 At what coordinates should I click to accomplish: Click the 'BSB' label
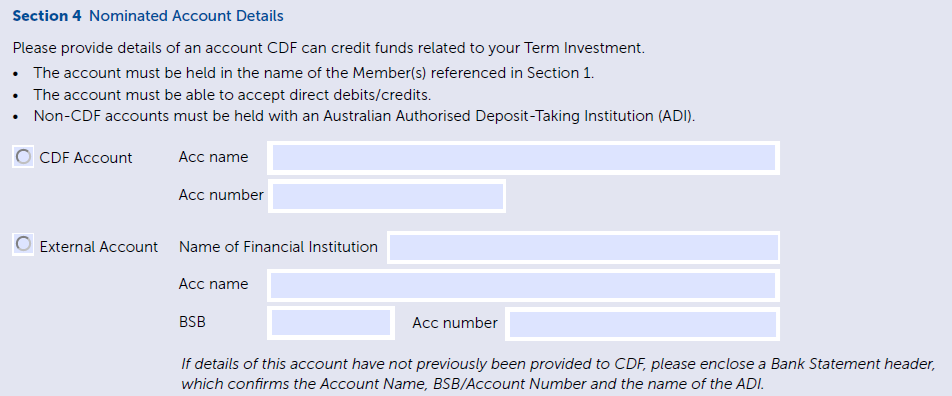[x=192, y=322]
